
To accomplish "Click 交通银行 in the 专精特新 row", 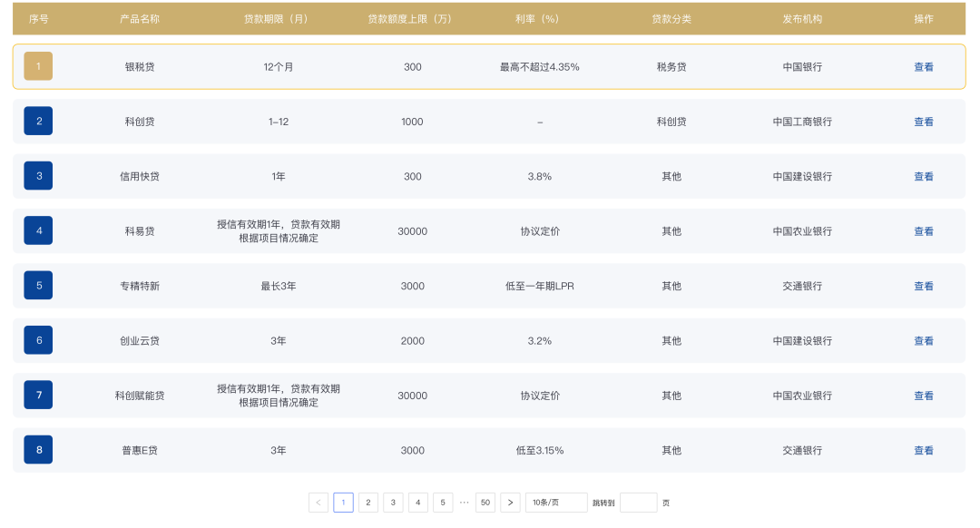I will click(802, 286).
